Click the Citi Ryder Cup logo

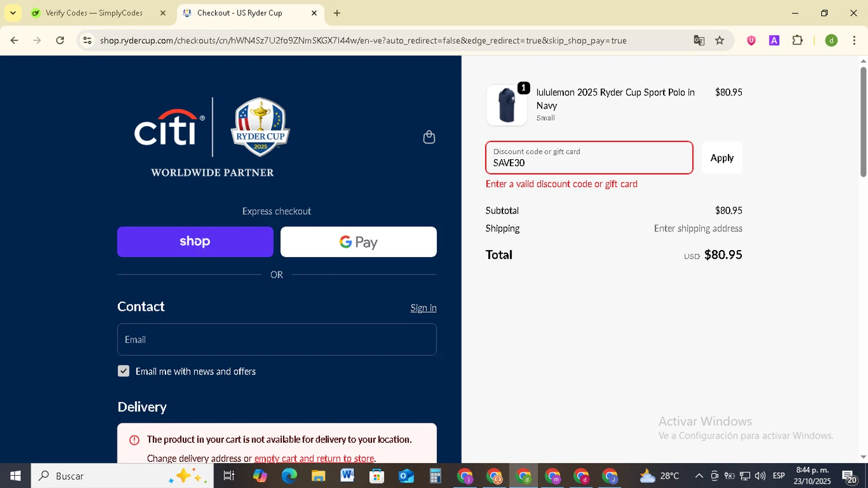(212, 137)
